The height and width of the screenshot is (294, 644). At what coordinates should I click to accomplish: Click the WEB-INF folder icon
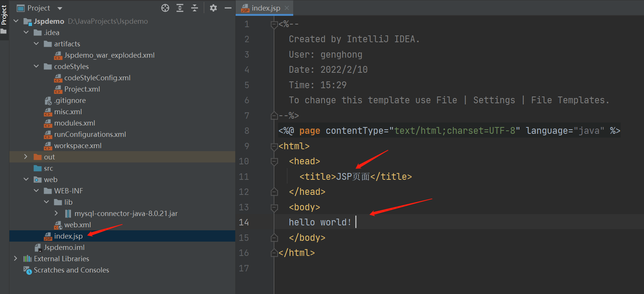click(x=48, y=191)
